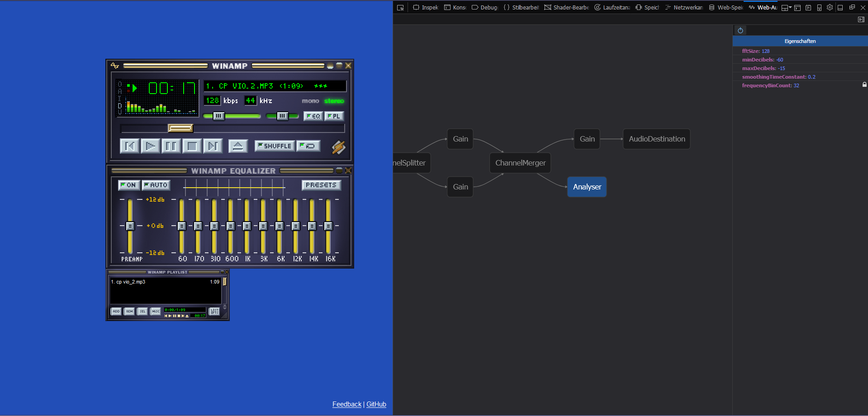The image size is (868, 416).
Task: Toggle the split console icon
Action: (x=797, y=8)
